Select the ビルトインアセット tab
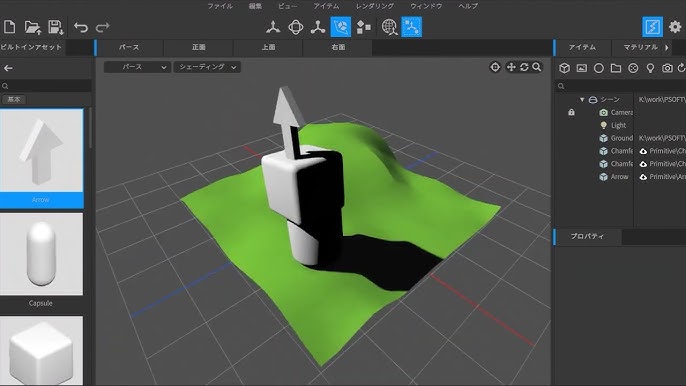The image size is (686, 386). click(32, 47)
